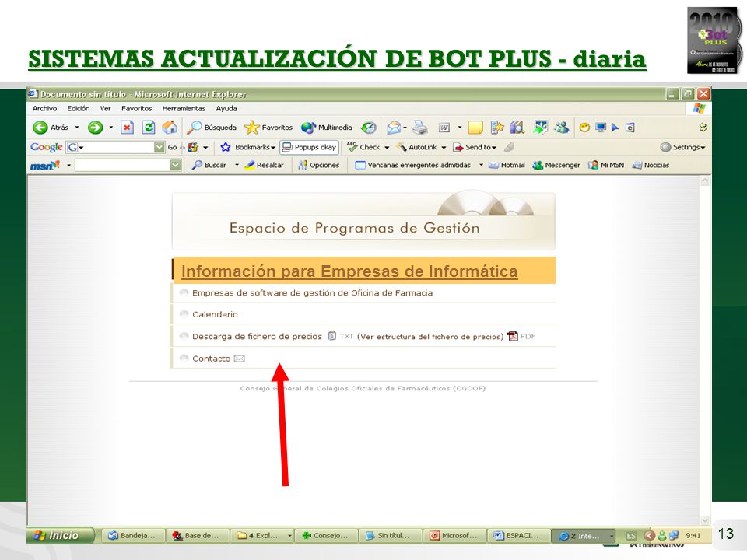
Task: Open the Ayuda menu
Action: pyautogui.click(x=226, y=109)
